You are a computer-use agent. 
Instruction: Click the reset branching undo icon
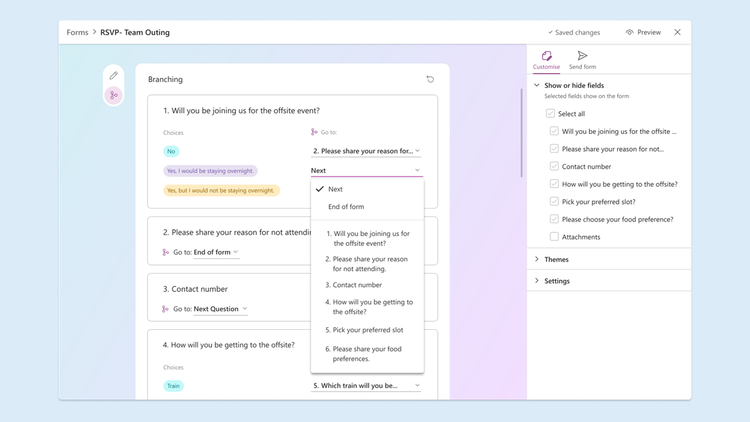click(x=430, y=79)
